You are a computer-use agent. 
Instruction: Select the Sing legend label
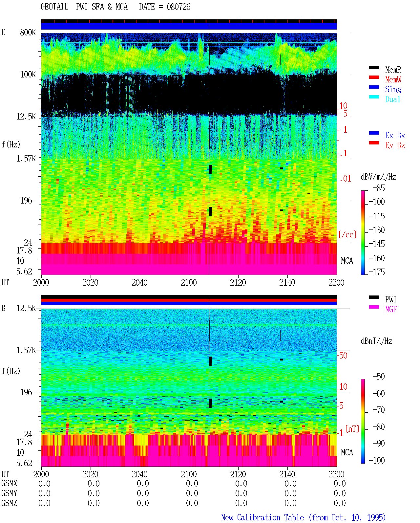click(393, 89)
